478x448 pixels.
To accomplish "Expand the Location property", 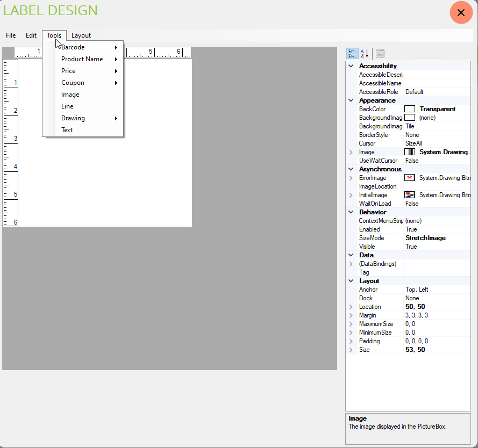I will 351,307.
